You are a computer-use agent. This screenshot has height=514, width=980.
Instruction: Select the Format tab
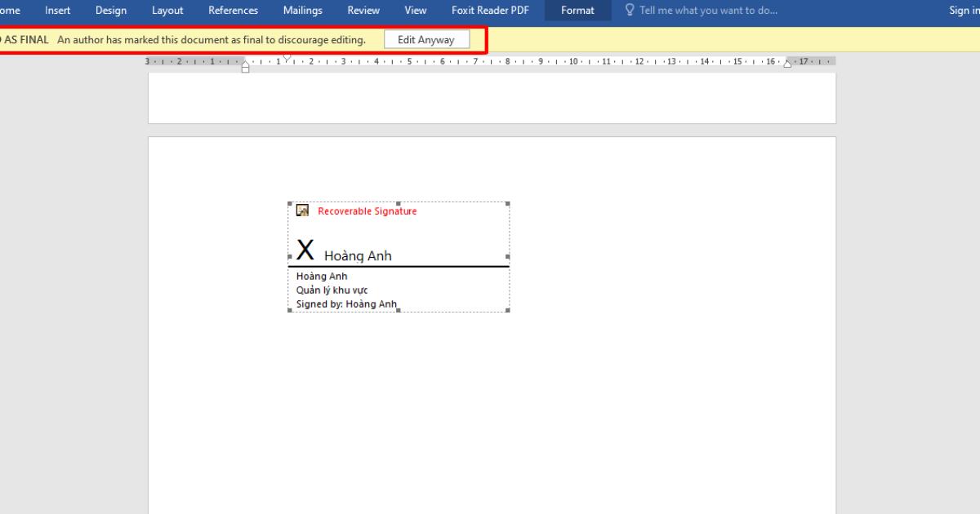pos(577,11)
